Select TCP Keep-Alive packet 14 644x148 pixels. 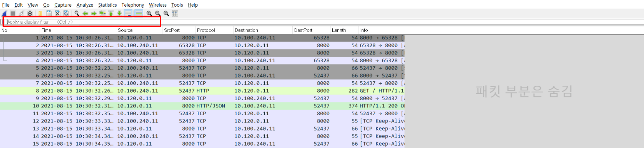coord(202,136)
